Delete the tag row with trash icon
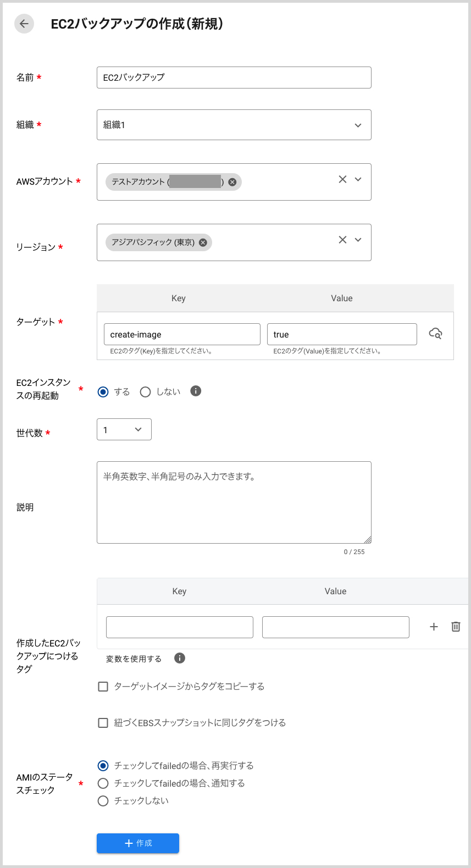The width and height of the screenshot is (471, 868). [456, 627]
